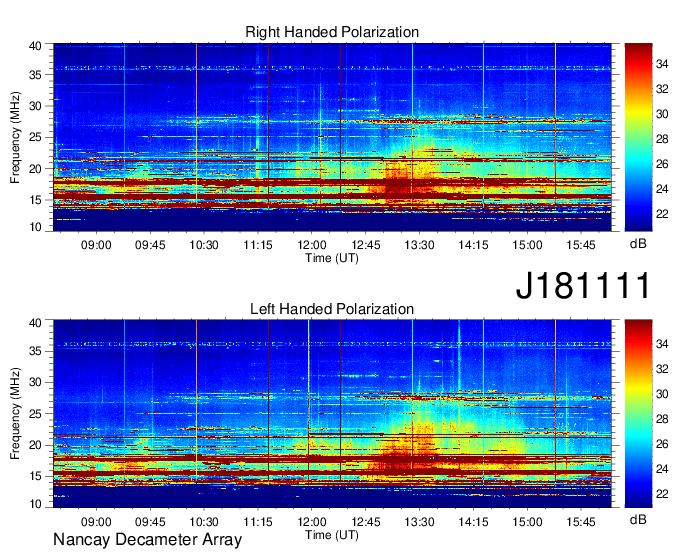Click the 11:15 tick on the Right Handed time axis

258,245
